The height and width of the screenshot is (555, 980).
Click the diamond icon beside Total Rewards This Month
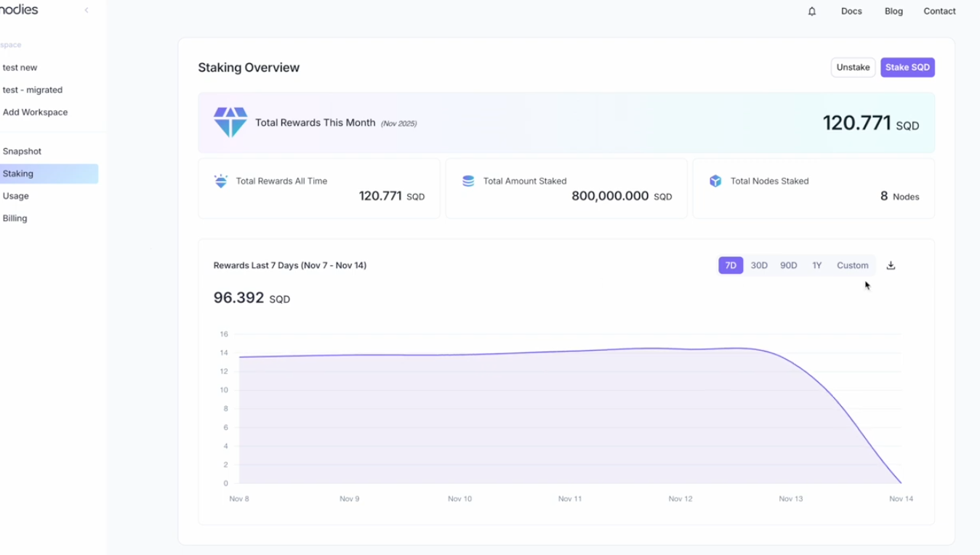[230, 123]
